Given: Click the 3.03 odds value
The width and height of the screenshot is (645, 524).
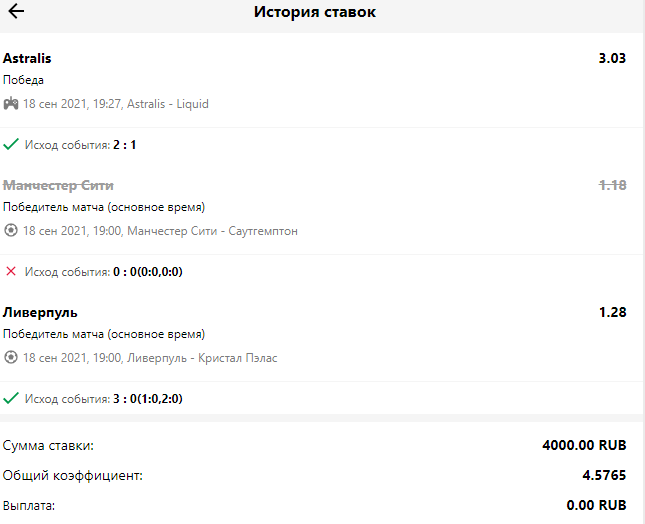Looking at the screenshot, I should click(611, 59).
